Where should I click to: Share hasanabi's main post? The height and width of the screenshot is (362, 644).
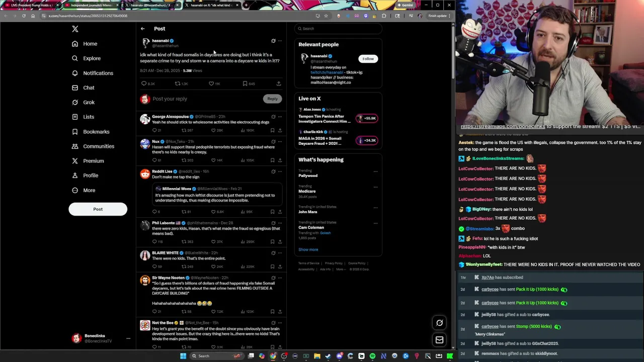coord(279,83)
